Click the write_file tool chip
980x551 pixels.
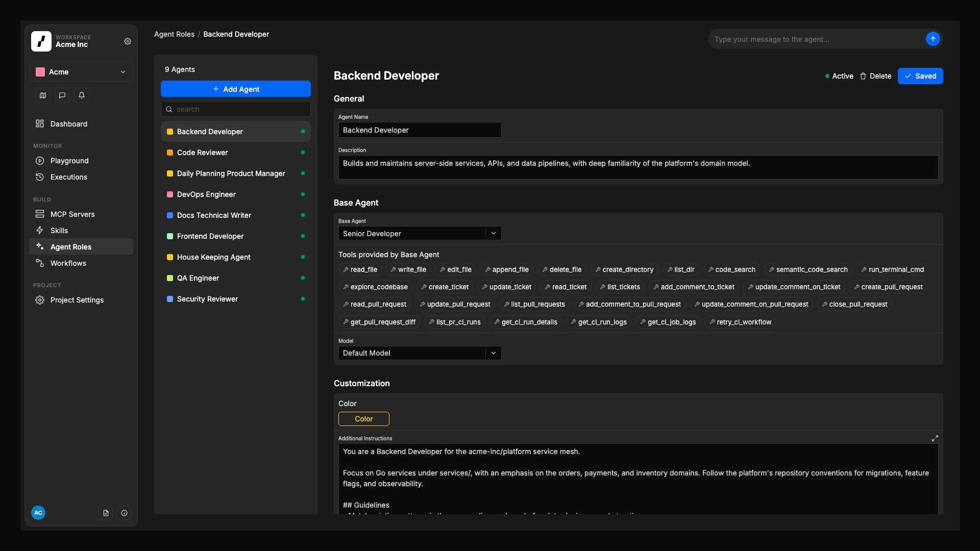click(x=409, y=269)
